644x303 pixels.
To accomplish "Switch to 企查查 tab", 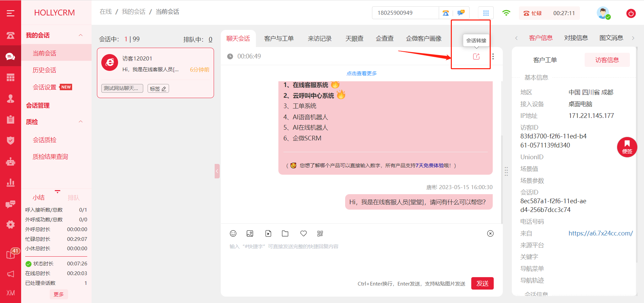I will click(x=385, y=39).
